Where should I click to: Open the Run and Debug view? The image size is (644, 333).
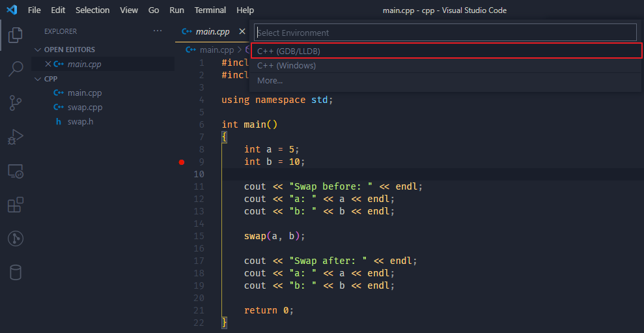pyautogui.click(x=16, y=137)
